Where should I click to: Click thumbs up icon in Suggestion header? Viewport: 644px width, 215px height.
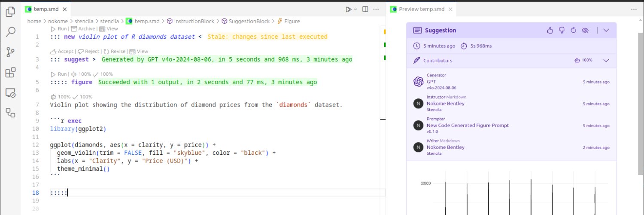pos(550,30)
